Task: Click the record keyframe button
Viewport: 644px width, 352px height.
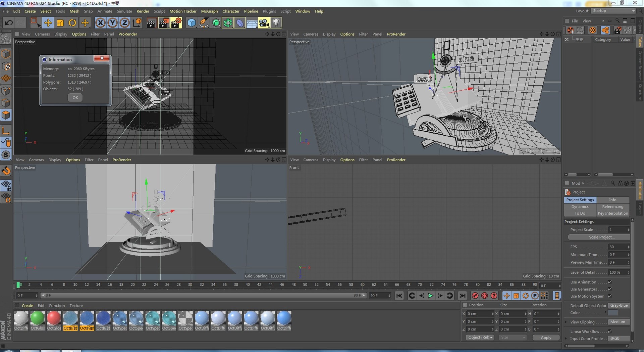Action: click(x=475, y=296)
